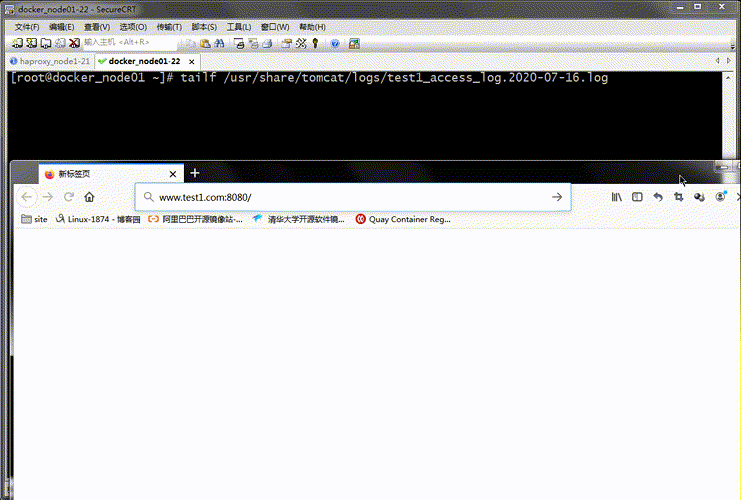Click the printer icon in SecureCRT toolbar
The height and width of the screenshot is (500, 741).
[x=267, y=43]
